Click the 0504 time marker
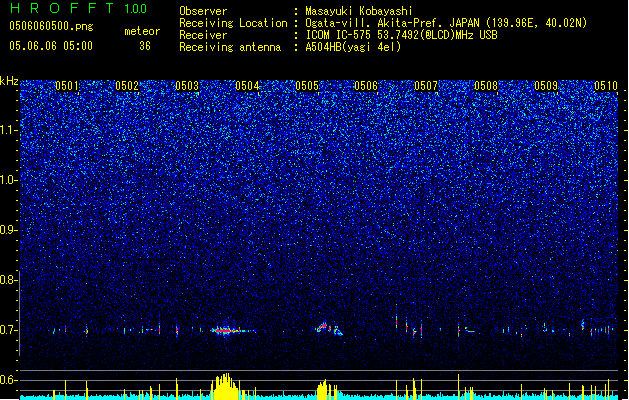This screenshot has height=400, width=629. [247, 86]
